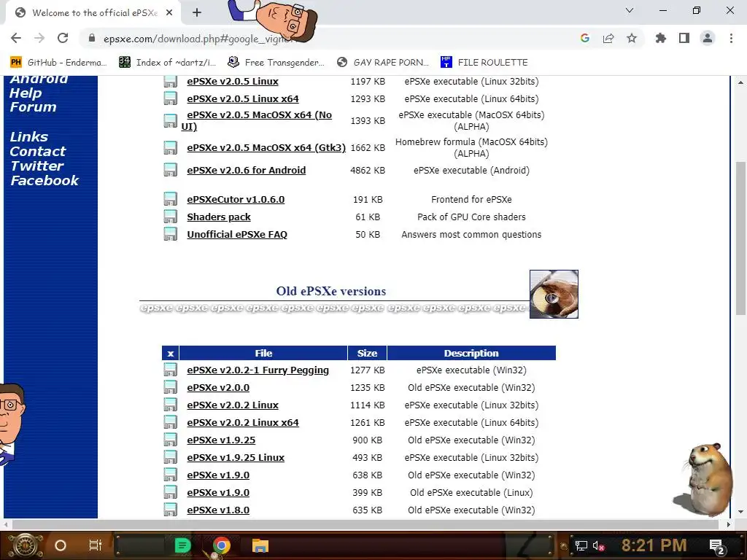
Task: Download ePSXe v1.9.0 link sized 399 KB
Action: pyautogui.click(x=218, y=492)
